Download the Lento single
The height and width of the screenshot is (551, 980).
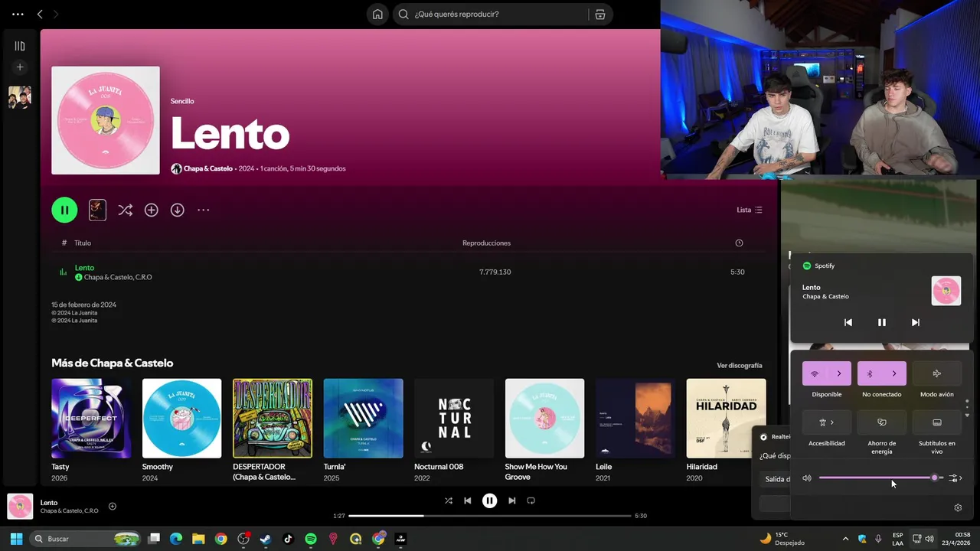click(177, 210)
